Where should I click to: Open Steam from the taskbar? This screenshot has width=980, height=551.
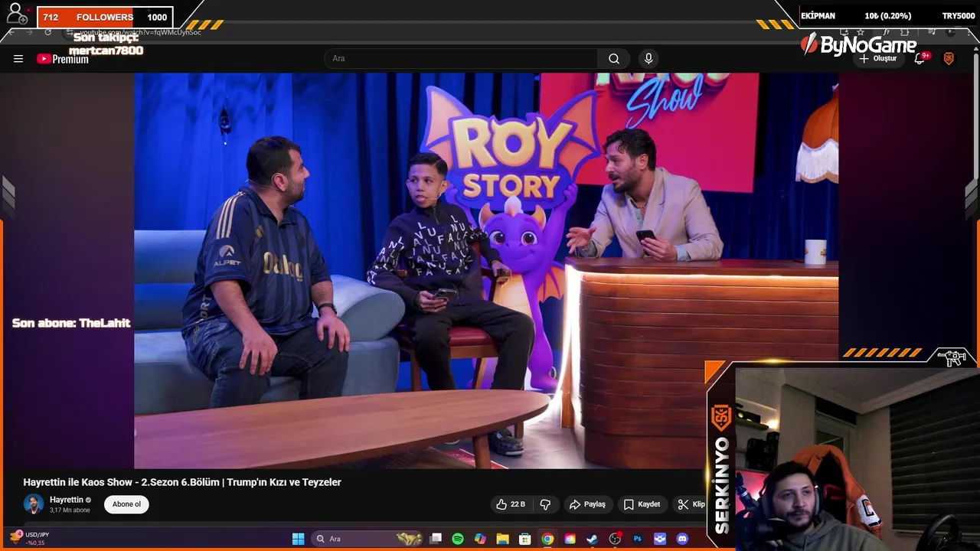[x=592, y=539]
